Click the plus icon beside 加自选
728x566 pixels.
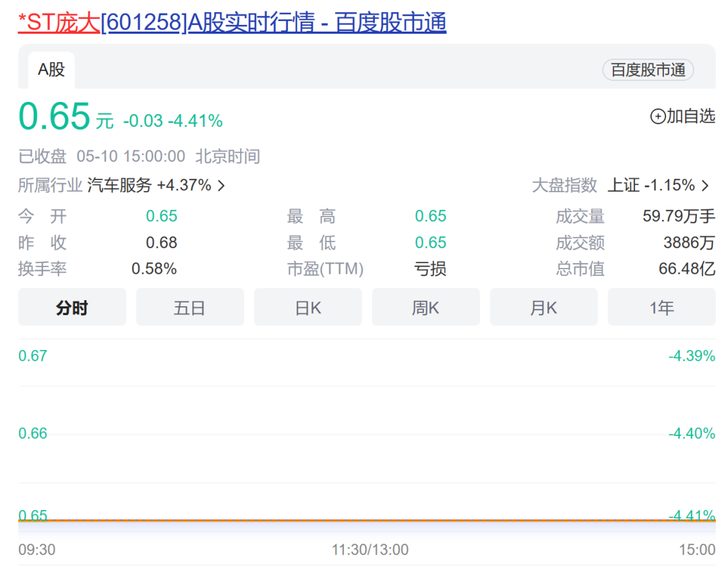click(x=658, y=116)
